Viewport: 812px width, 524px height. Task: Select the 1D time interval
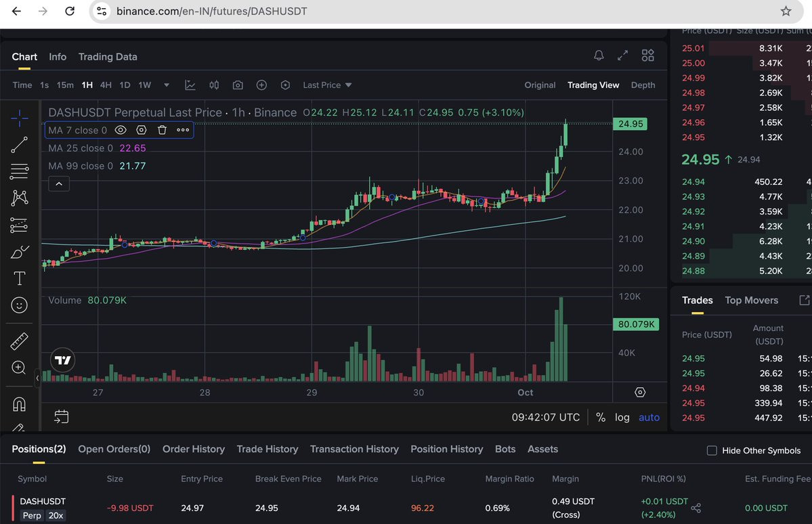click(125, 85)
